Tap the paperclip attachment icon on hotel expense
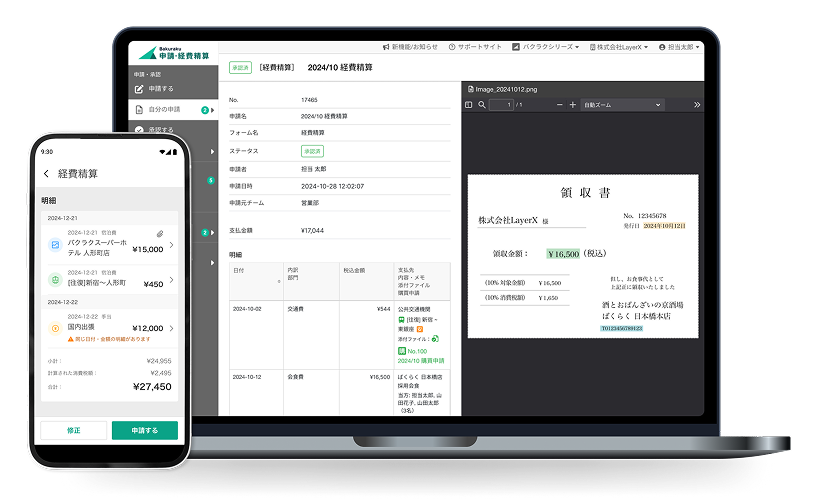 click(160, 234)
